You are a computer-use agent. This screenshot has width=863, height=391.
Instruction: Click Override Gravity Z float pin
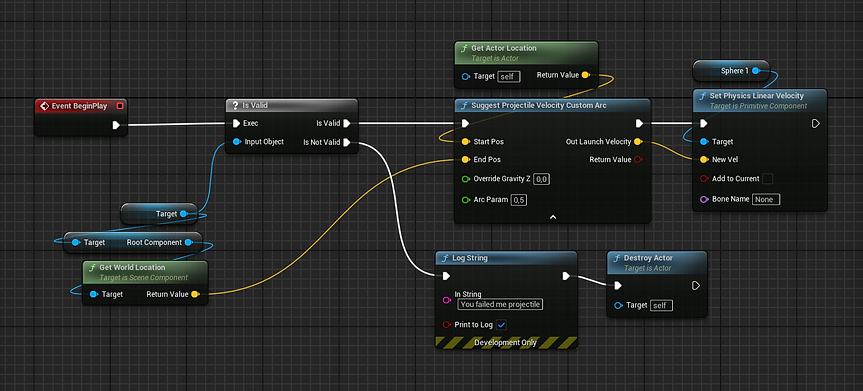[466, 179]
